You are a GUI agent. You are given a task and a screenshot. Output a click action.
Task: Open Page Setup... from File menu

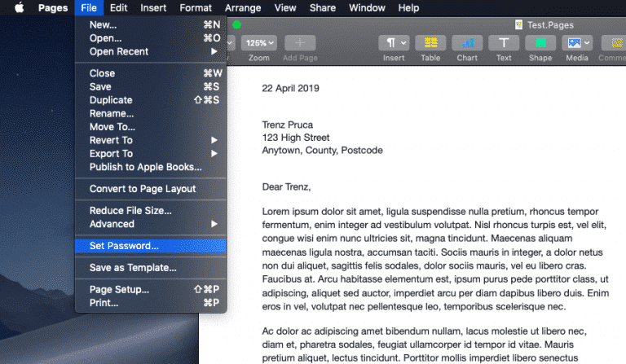[151, 289]
